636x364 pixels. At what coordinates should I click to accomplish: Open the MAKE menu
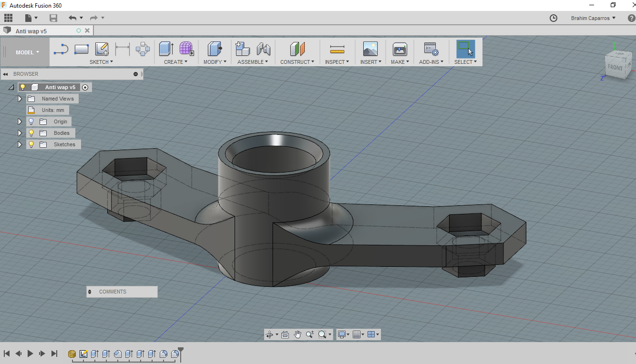[400, 62]
